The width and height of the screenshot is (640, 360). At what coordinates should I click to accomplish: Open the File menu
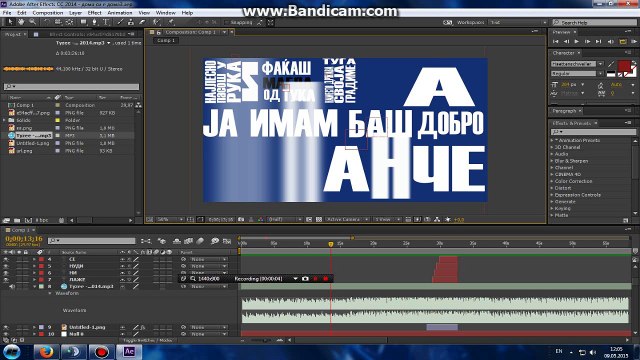(x=7, y=13)
